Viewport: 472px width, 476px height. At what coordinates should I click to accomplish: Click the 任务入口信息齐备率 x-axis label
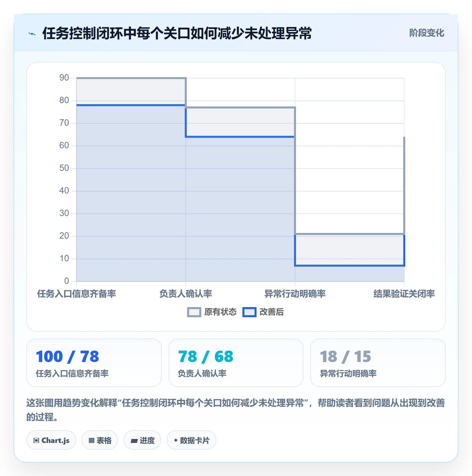77,294
